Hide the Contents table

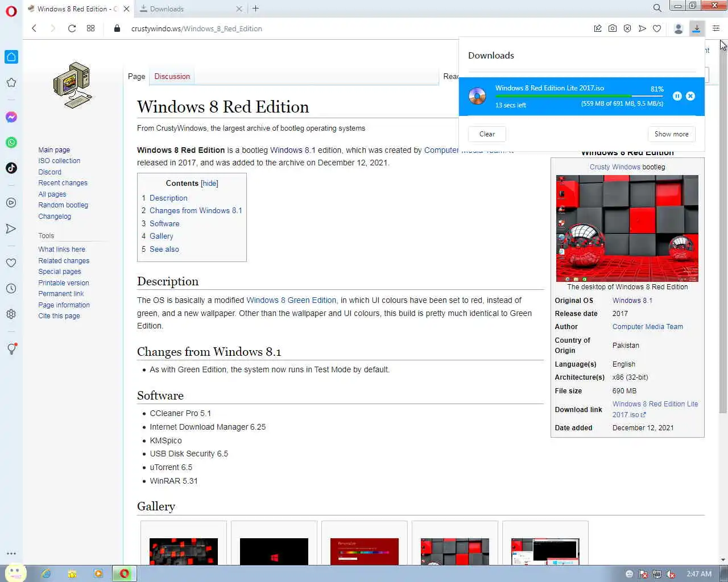point(210,183)
